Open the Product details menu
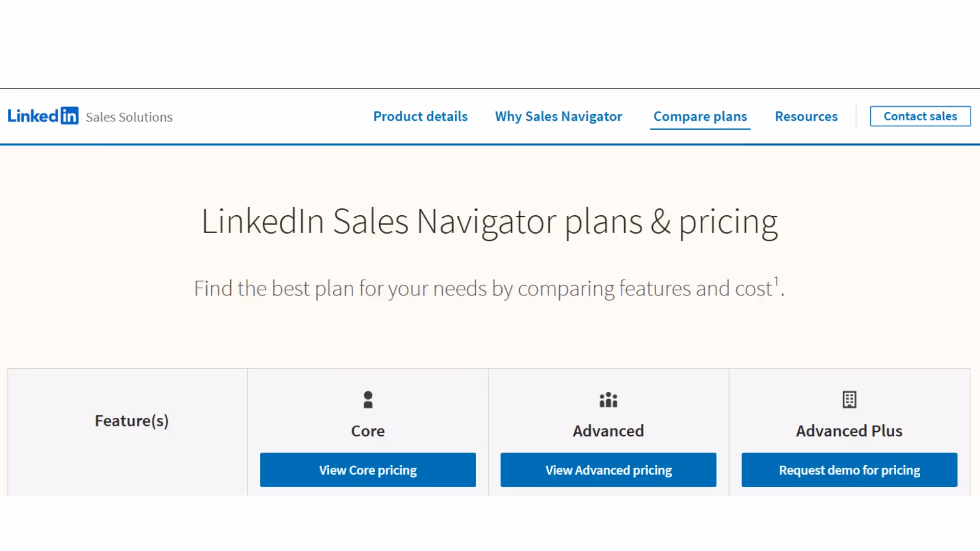 421,116
